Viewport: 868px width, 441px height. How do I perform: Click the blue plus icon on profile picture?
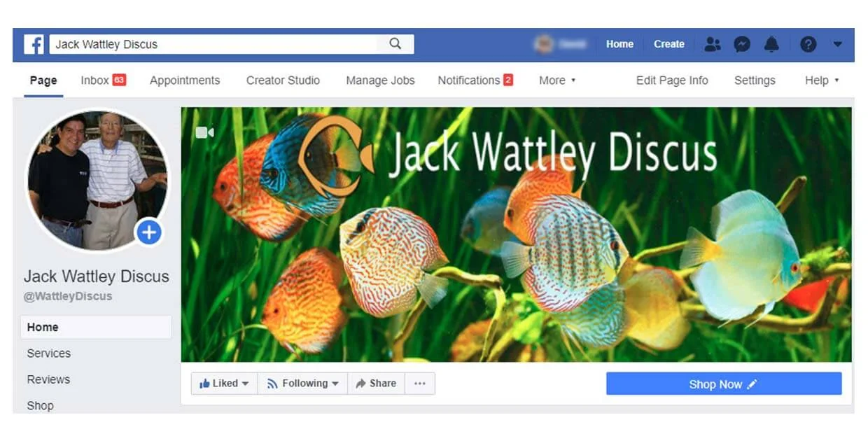coord(148,232)
